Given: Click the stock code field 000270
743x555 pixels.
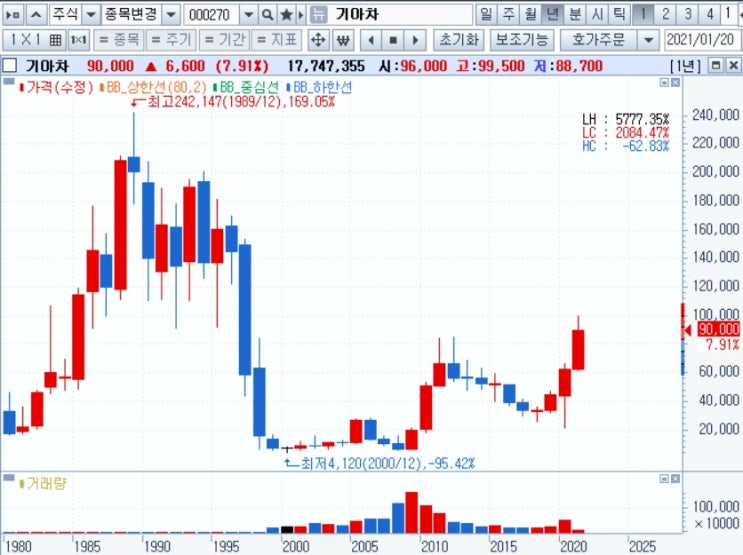Looking at the screenshot, I should click(x=211, y=15).
